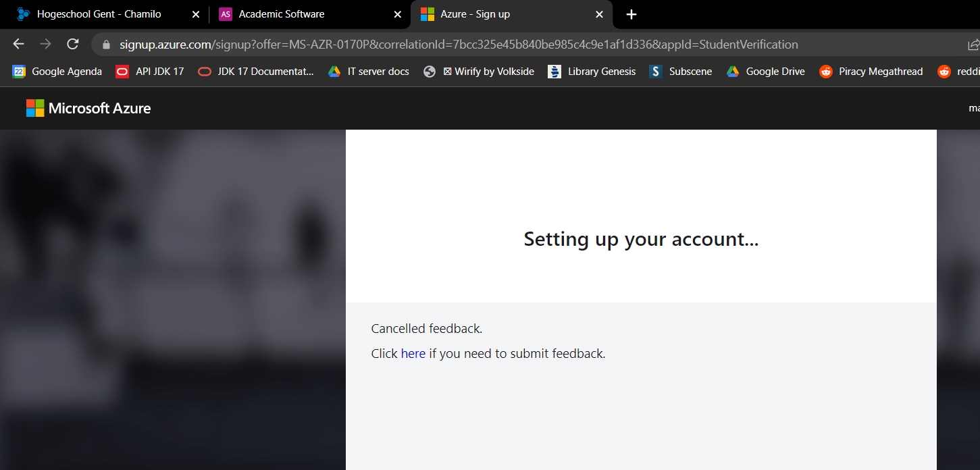Reload the current page
The height and width of the screenshot is (470, 980).
click(72, 45)
